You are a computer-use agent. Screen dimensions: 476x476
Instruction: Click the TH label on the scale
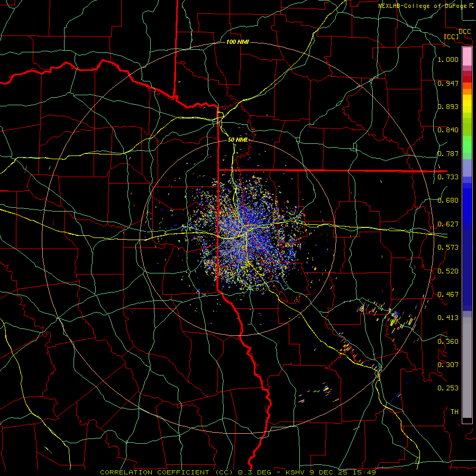[454, 412]
